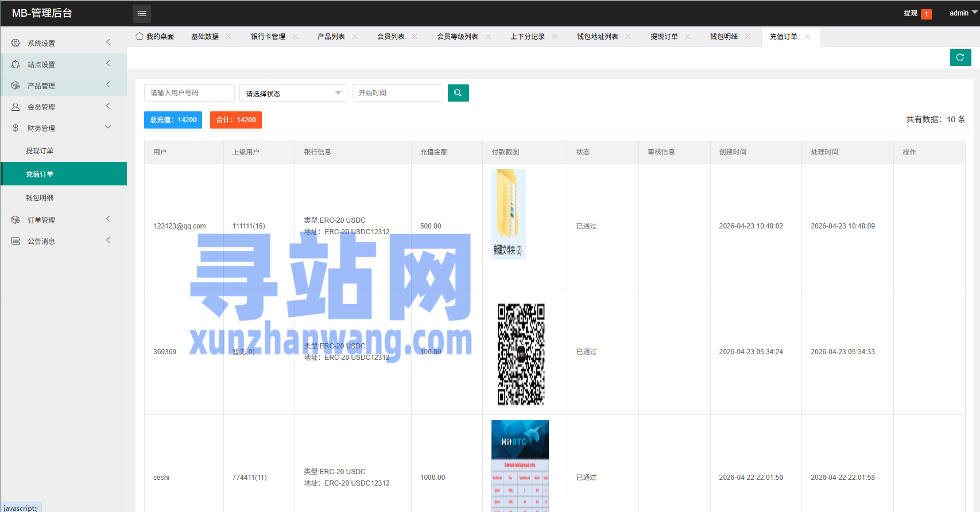Open the 请选择状态 dropdown
The height and width of the screenshot is (512, 980).
pos(293,93)
